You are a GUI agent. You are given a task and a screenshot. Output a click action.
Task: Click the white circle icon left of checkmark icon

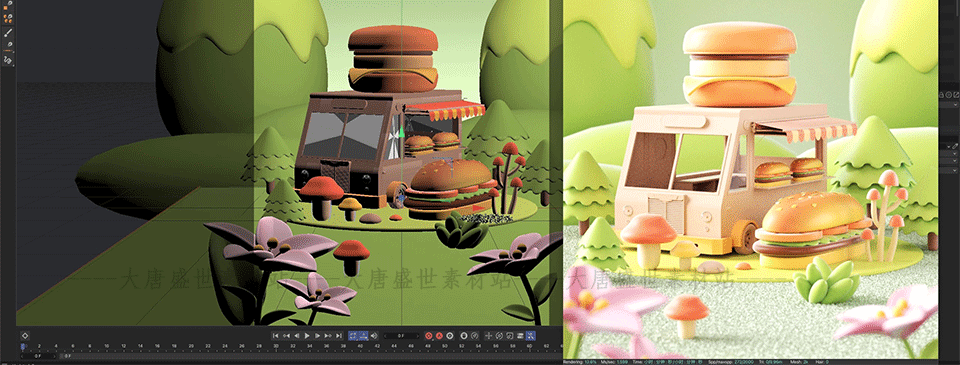463,336
